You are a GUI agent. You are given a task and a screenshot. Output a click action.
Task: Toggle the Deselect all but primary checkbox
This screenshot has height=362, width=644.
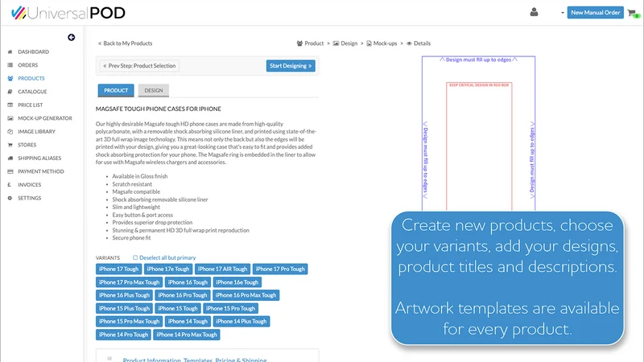(x=135, y=257)
